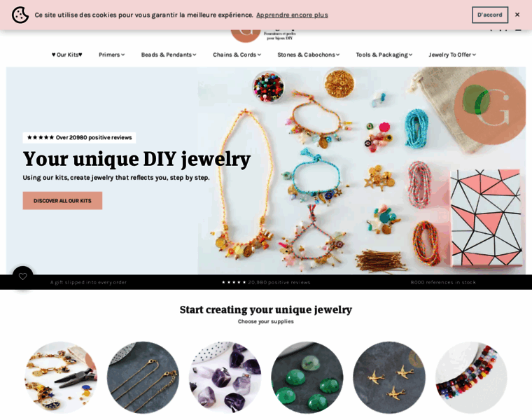Expand the Beads & Pendants dropdown

[169, 55]
